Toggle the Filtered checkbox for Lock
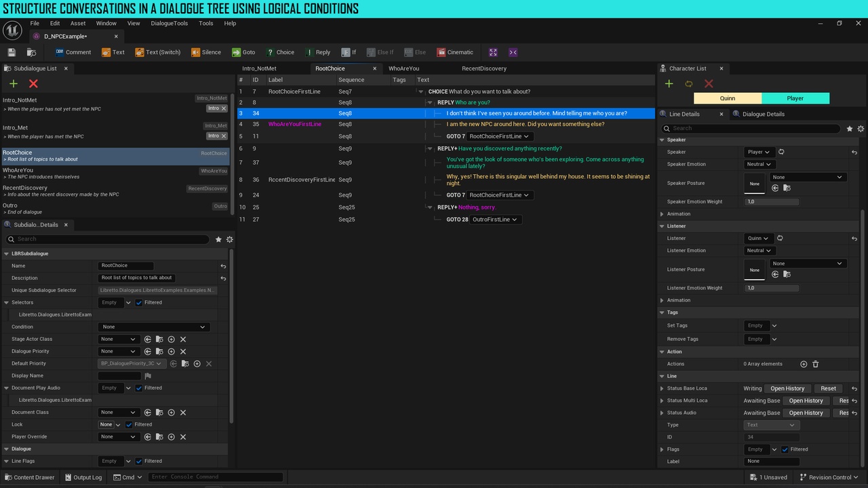The height and width of the screenshot is (488, 868). (x=129, y=424)
